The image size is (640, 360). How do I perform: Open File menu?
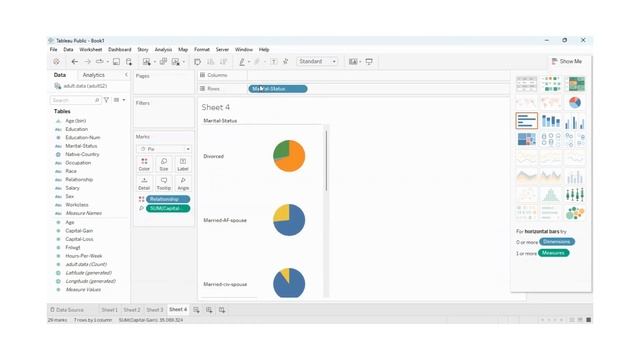pos(53,49)
